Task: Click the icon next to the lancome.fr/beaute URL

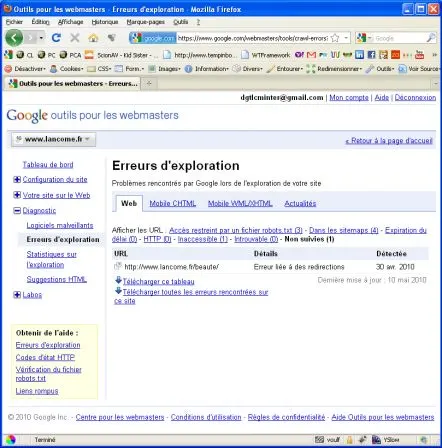Action: (118, 266)
